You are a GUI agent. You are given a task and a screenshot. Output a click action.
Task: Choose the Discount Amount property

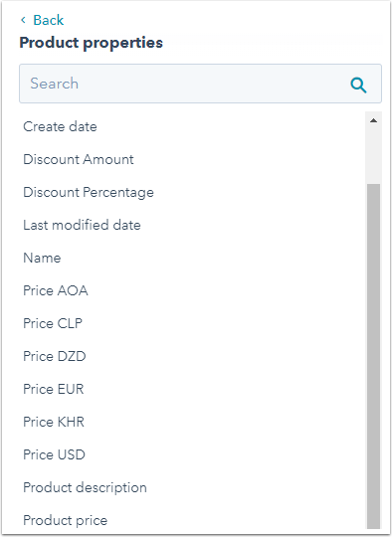[79, 159]
